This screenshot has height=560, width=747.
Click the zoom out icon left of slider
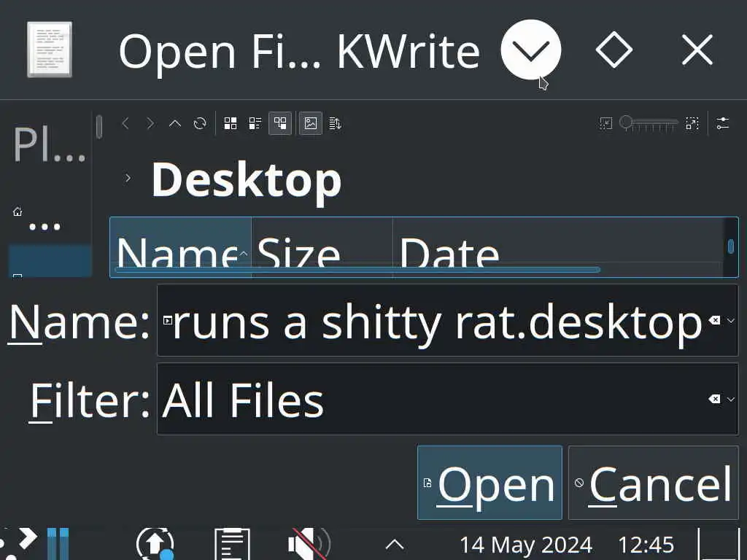tap(606, 124)
